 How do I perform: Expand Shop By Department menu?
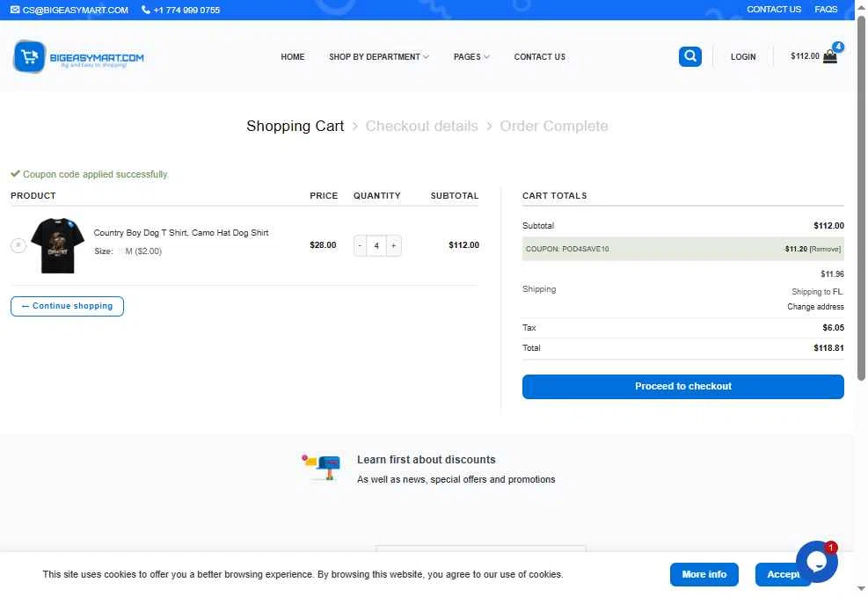[x=379, y=57]
